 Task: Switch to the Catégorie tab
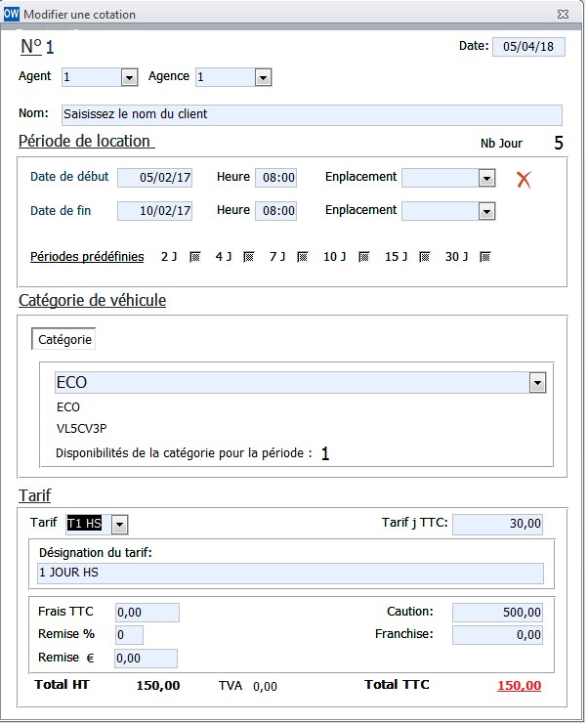point(64,339)
